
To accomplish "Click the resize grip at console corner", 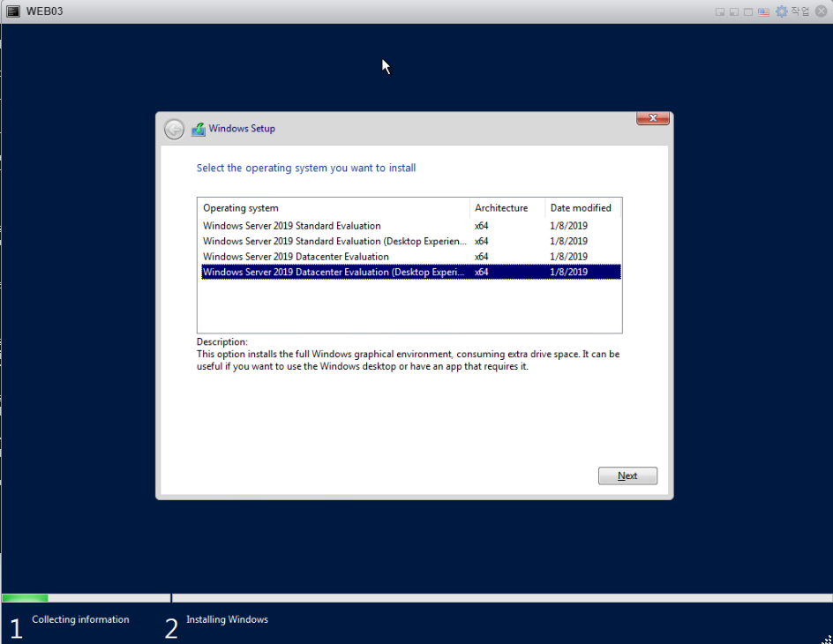I will coord(827,640).
